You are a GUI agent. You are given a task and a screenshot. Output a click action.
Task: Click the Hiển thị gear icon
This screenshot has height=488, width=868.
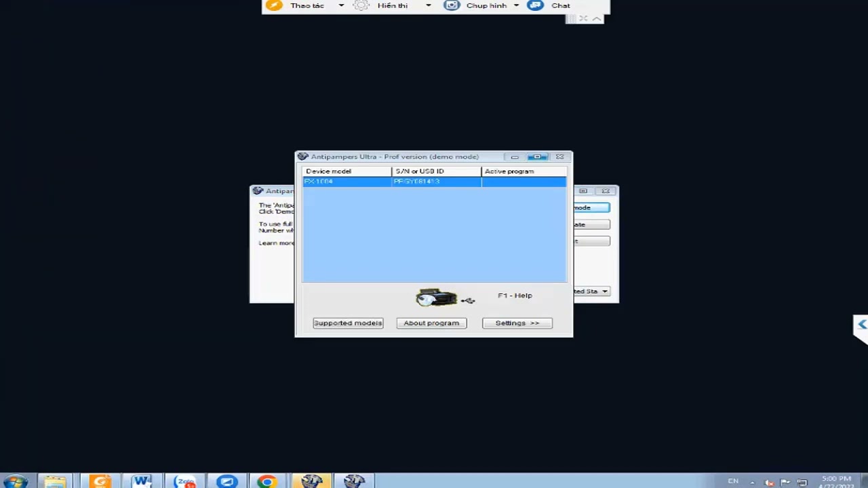pos(361,5)
